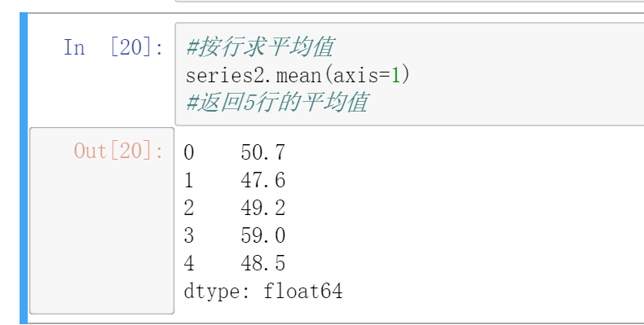
Task: Place cursor in the comment 按行求平均值
Action: 260,47
